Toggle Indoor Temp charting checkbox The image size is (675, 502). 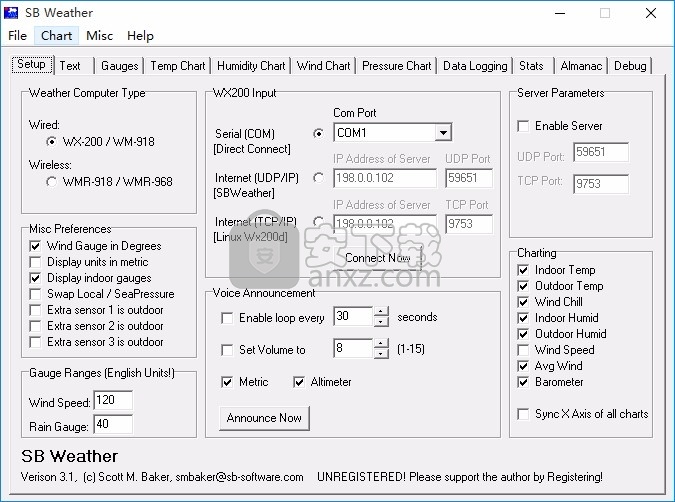[x=523, y=270]
